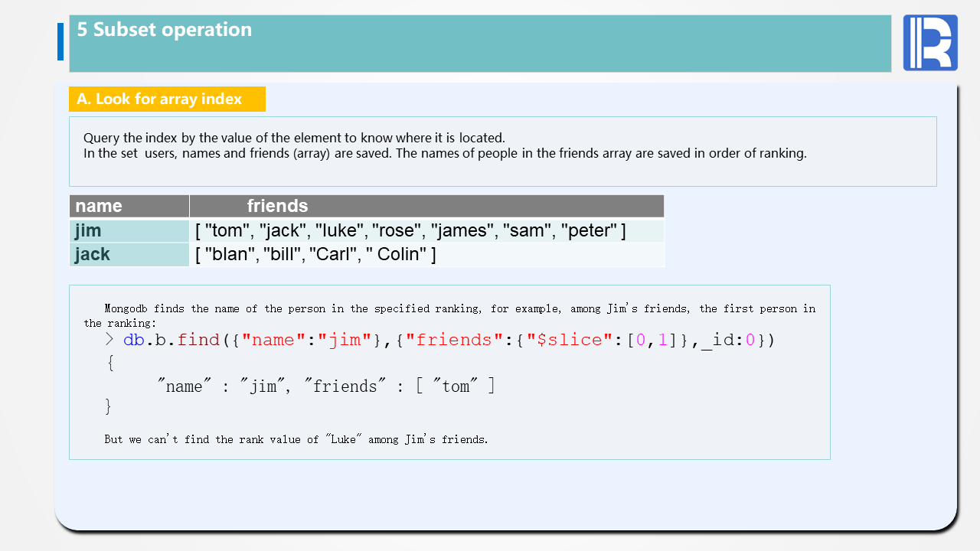
Task: Click the blue R logo icon
Action: (929, 43)
